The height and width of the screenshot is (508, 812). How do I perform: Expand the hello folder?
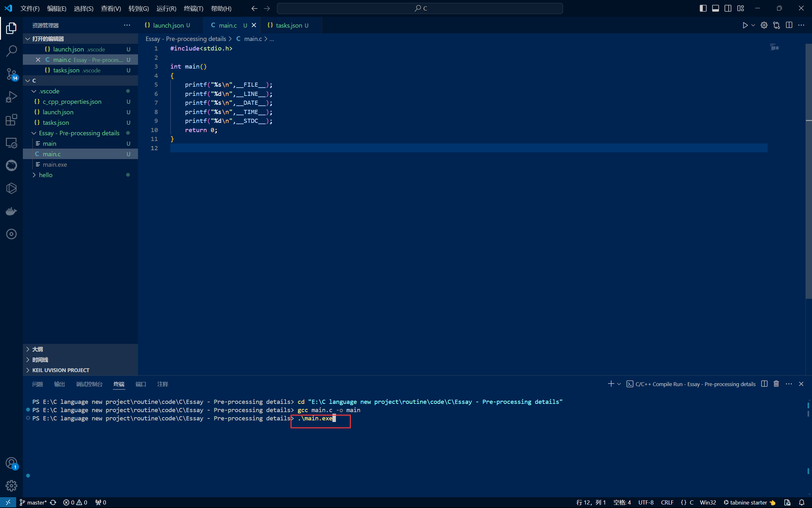pos(80,175)
